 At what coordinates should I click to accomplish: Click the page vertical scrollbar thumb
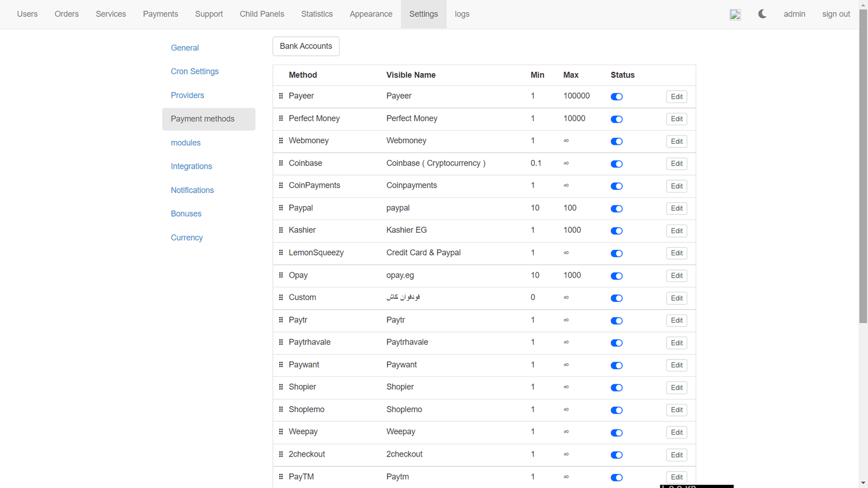(863, 163)
